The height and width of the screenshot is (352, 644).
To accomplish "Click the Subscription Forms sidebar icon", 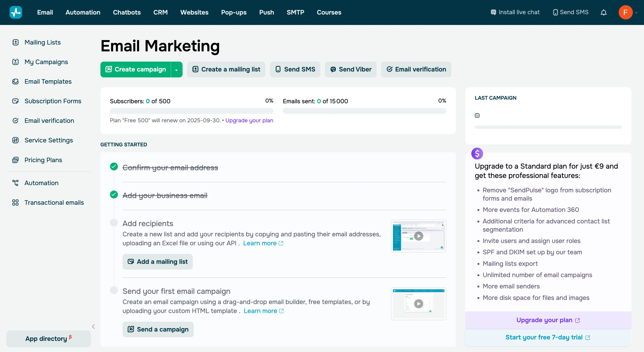I will tap(15, 101).
